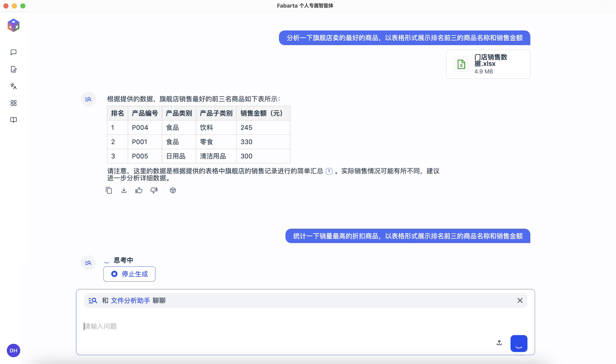Screen dimensions: 616x364
Task: Copy the response with copy icon
Action: (x=109, y=190)
